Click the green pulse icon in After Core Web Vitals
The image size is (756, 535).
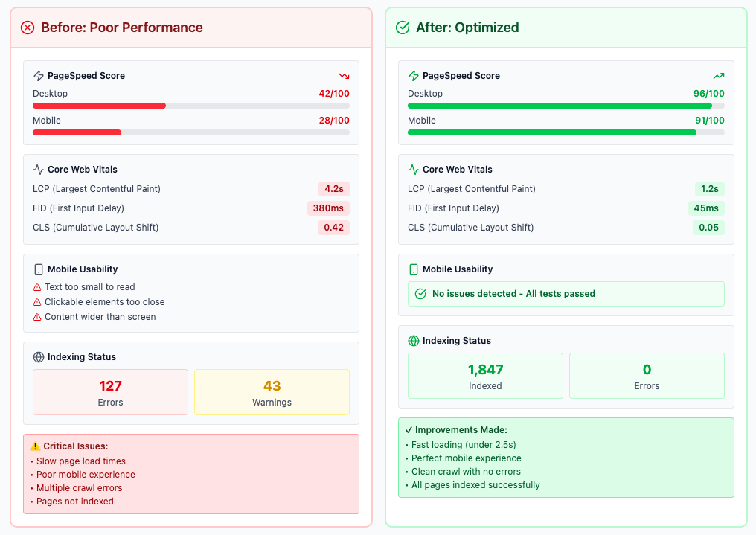(414, 169)
